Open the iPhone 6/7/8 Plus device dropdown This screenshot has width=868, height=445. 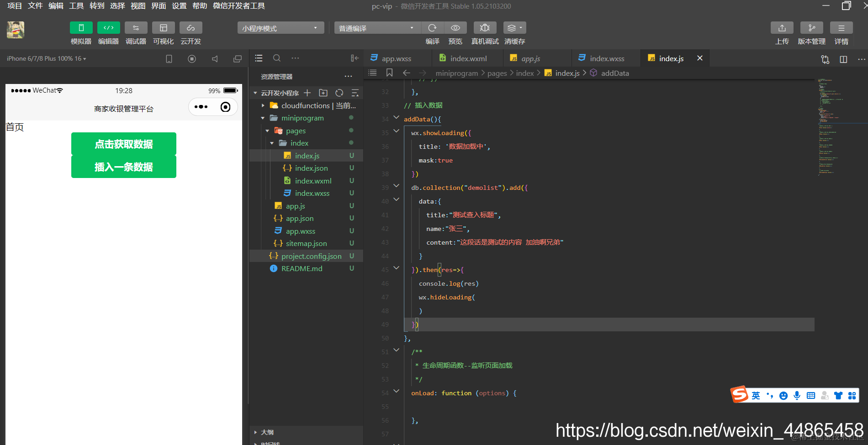point(46,58)
